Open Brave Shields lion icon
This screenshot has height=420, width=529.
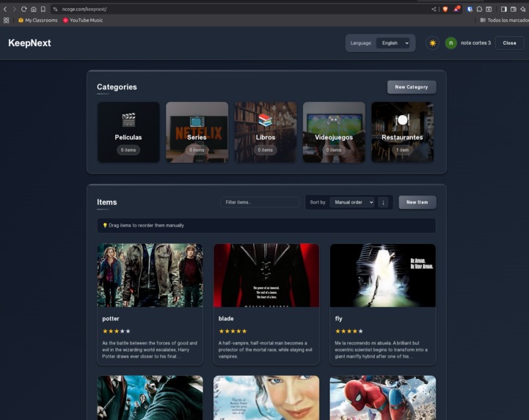(445, 9)
